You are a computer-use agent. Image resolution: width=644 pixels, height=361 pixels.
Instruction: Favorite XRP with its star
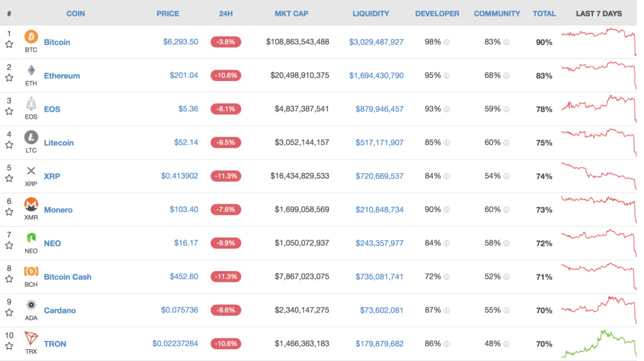(9, 178)
